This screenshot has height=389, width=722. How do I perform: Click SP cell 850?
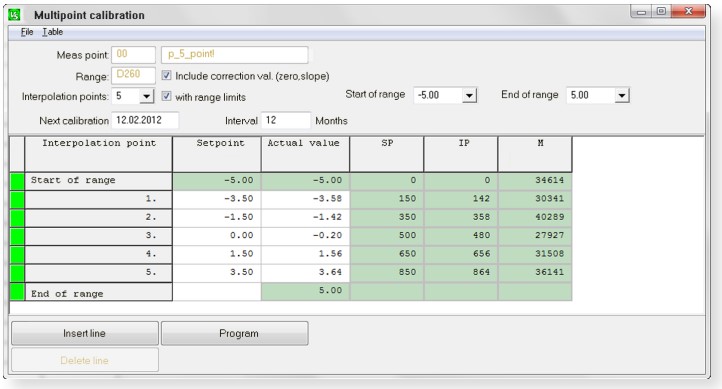(387, 273)
